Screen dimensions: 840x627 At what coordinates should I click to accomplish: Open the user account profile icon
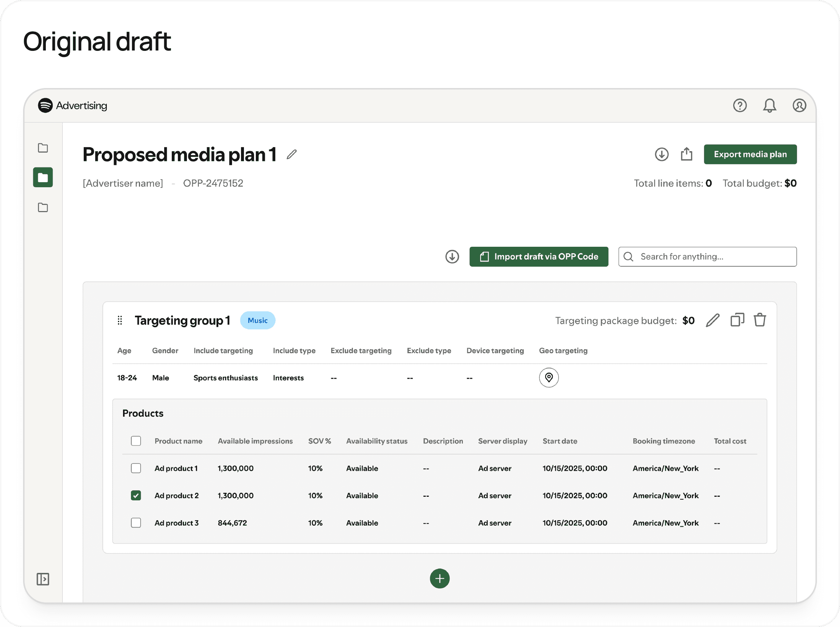pos(799,105)
